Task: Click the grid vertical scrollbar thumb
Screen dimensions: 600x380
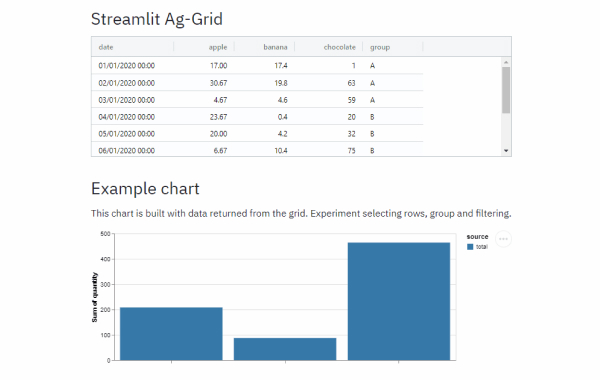Action: (x=506, y=90)
